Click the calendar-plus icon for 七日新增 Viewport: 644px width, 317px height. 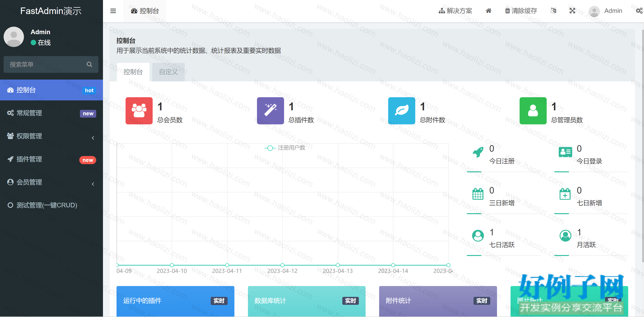coord(565,194)
